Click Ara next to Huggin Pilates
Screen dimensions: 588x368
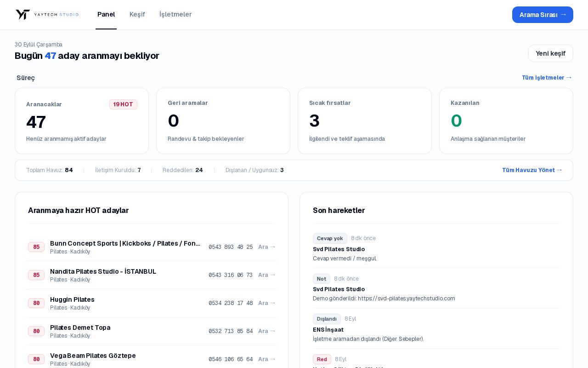(x=267, y=303)
